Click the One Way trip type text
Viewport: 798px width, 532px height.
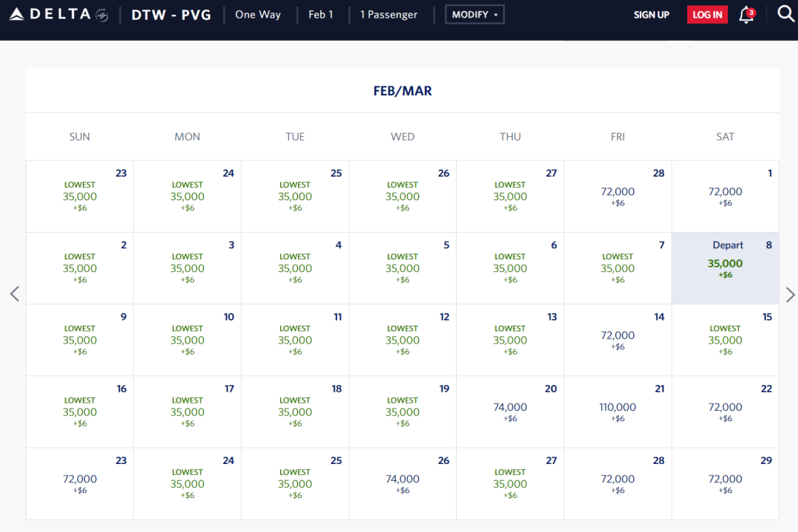[x=258, y=15]
